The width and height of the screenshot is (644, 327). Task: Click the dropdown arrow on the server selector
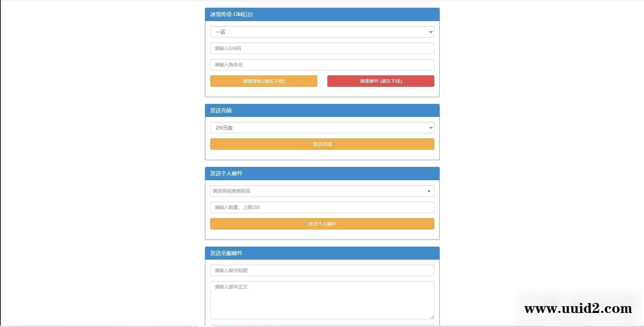[430, 31]
